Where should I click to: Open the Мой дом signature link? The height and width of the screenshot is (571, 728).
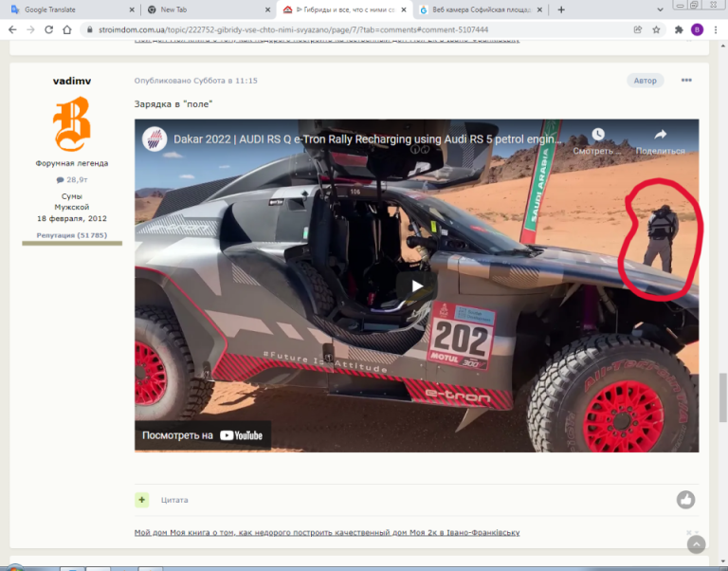tap(327, 532)
